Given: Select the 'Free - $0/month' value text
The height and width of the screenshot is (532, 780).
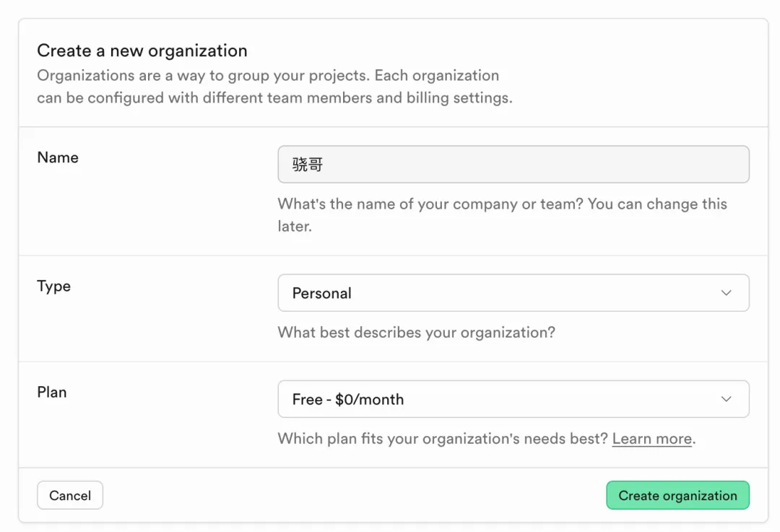Looking at the screenshot, I should (348, 399).
